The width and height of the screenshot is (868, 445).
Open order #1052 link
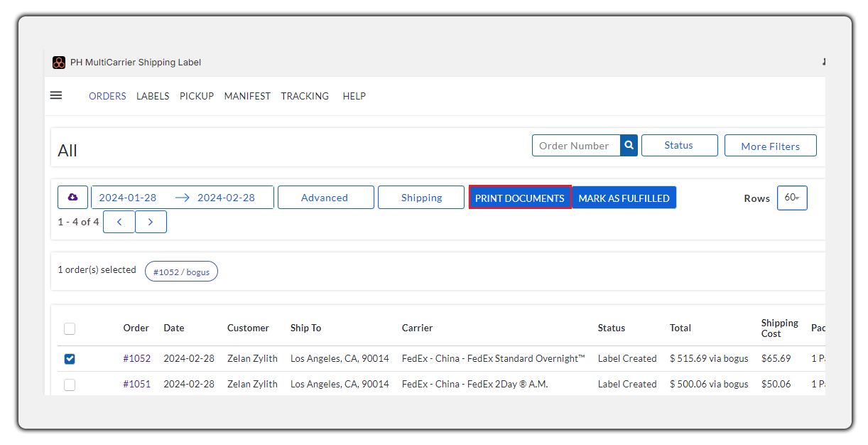pyautogui.click(x=136, y=358)
